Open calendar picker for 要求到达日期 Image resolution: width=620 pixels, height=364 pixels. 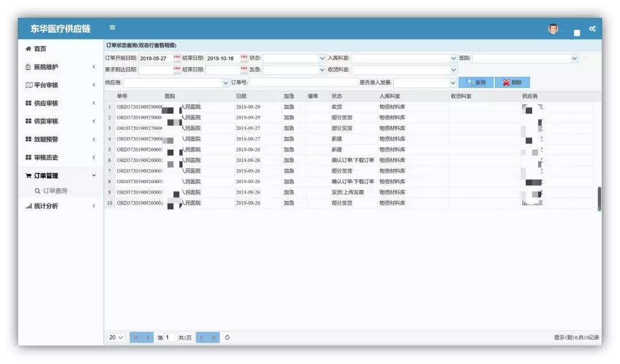pos(177,69)
